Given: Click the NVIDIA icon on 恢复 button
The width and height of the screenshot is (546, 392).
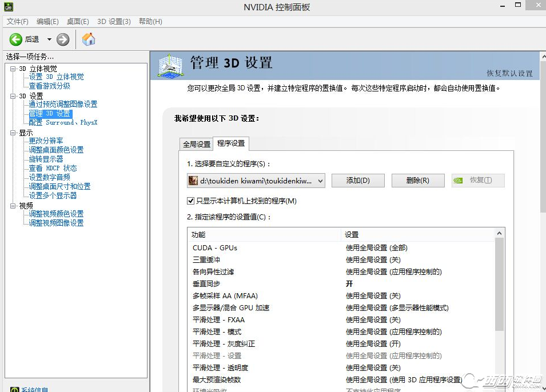Looking at the screenshot, I should pyautogui.click(x=458, y=181).
